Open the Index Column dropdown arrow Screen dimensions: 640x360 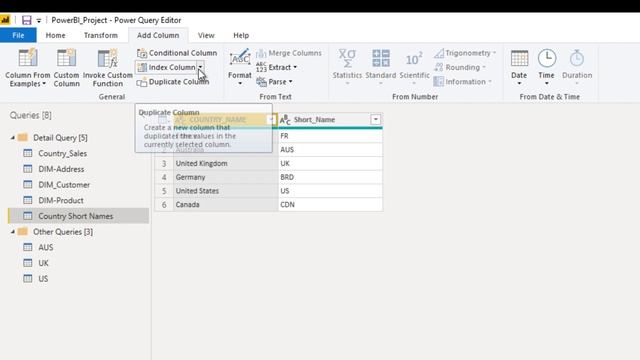point(200,67)
